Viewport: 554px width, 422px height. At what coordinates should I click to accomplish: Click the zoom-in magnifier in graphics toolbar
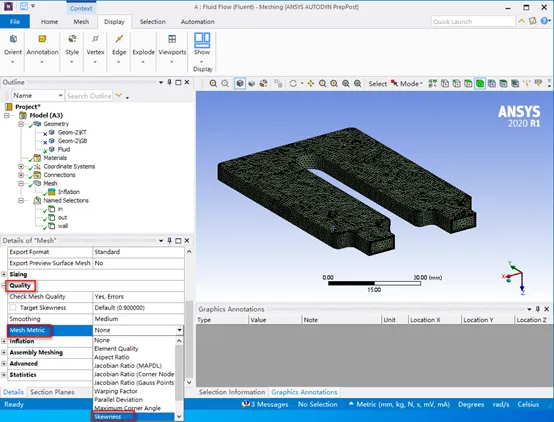click(x=213, y=83)
